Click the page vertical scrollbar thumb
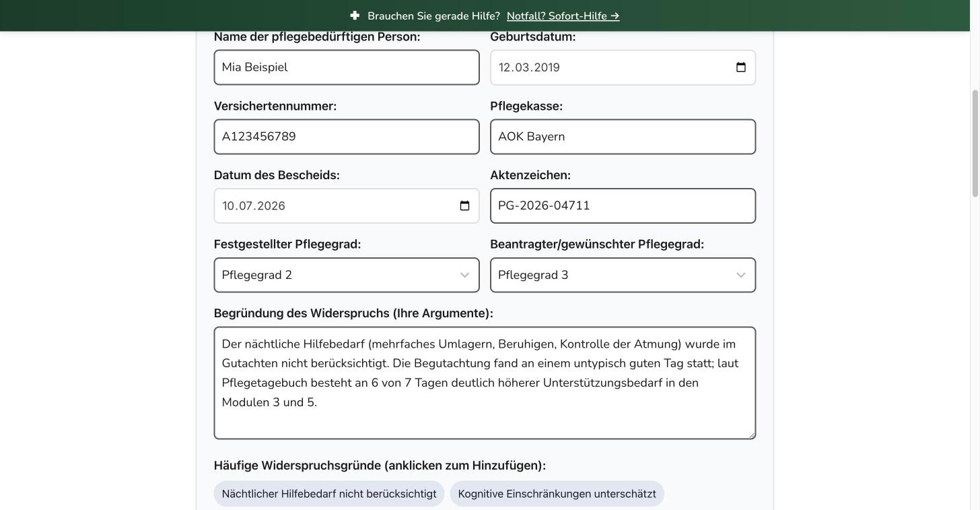The width and height of the screenshot is (980, 510). 975,144
